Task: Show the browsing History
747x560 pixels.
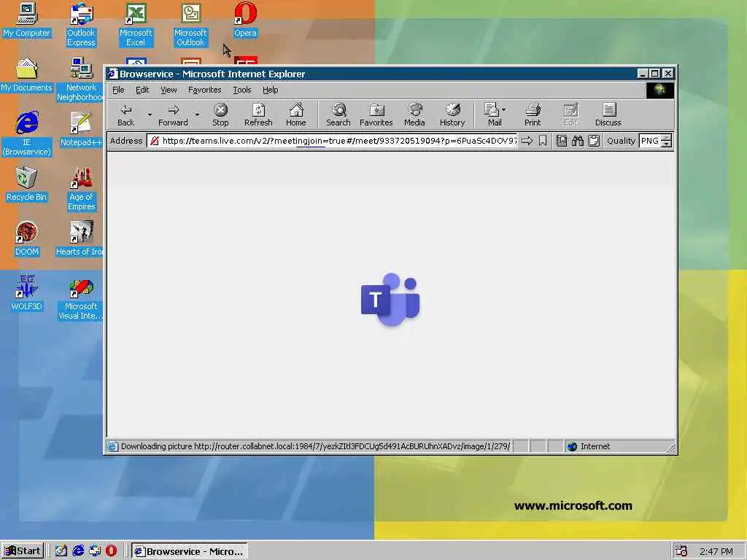Action: [x=452, y=114]
